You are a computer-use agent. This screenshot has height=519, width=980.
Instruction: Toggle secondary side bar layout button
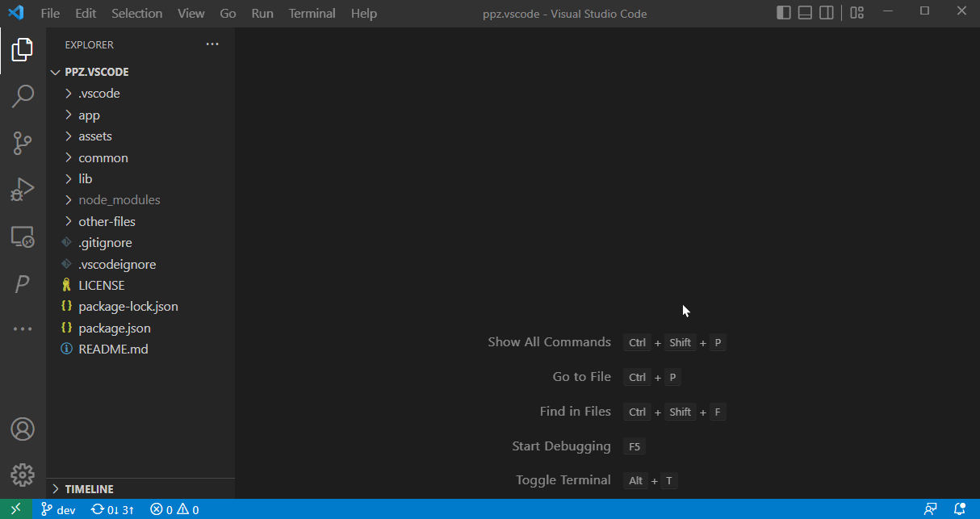pyautogui.click(x=826, y=13)
